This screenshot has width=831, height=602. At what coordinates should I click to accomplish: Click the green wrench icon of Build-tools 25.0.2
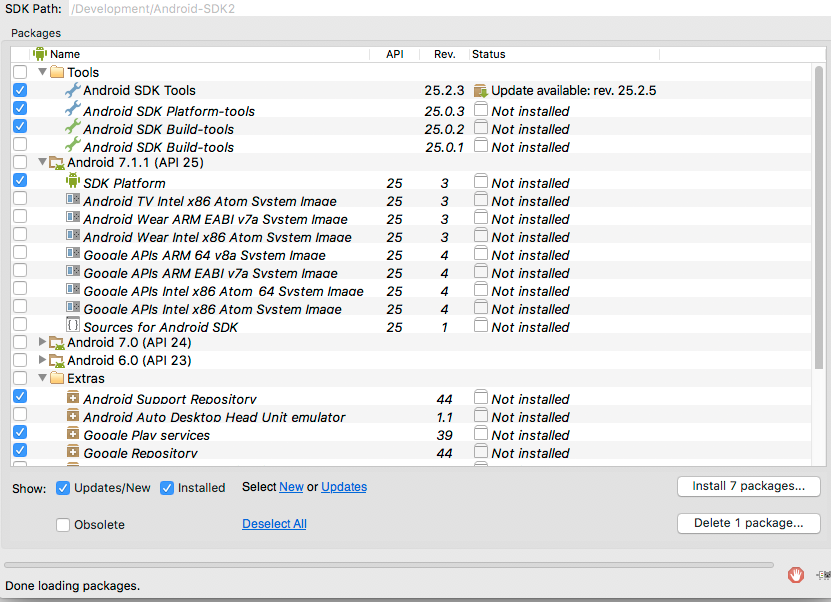tap(73, 127)
